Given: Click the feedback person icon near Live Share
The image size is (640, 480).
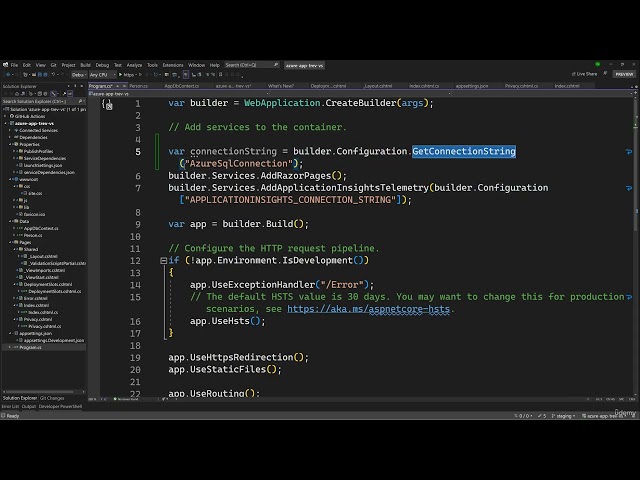Looking at the screenshot, I should pyautogui.click(x=605, y=74).
